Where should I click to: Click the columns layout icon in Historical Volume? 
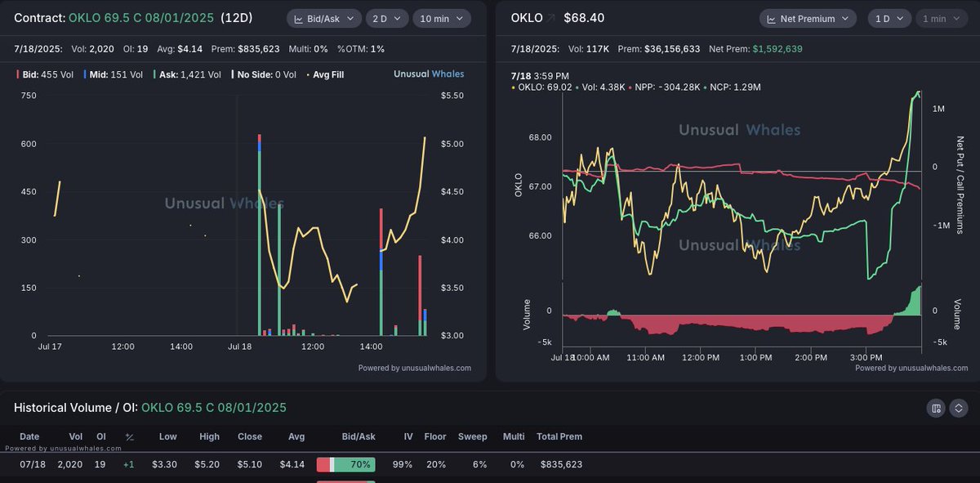pos(937,408)
